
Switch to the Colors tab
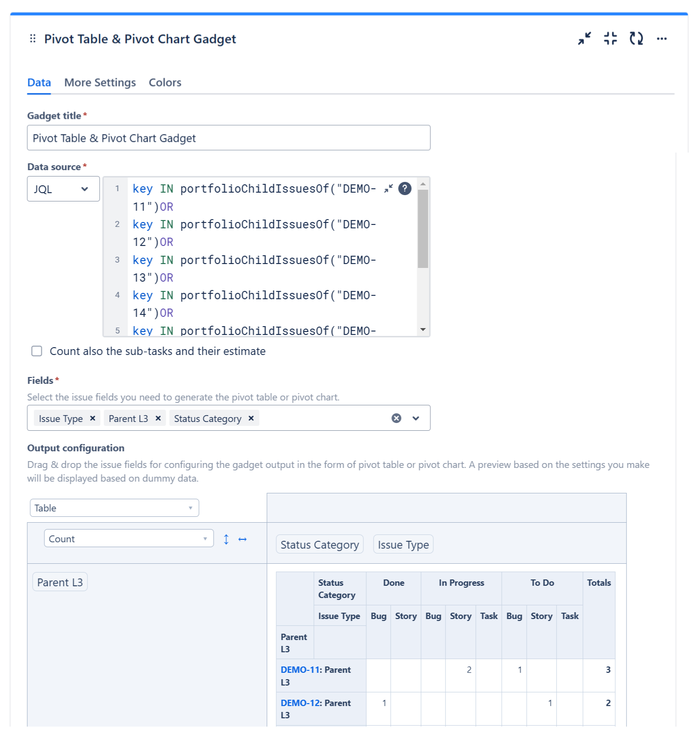[165, 83]
